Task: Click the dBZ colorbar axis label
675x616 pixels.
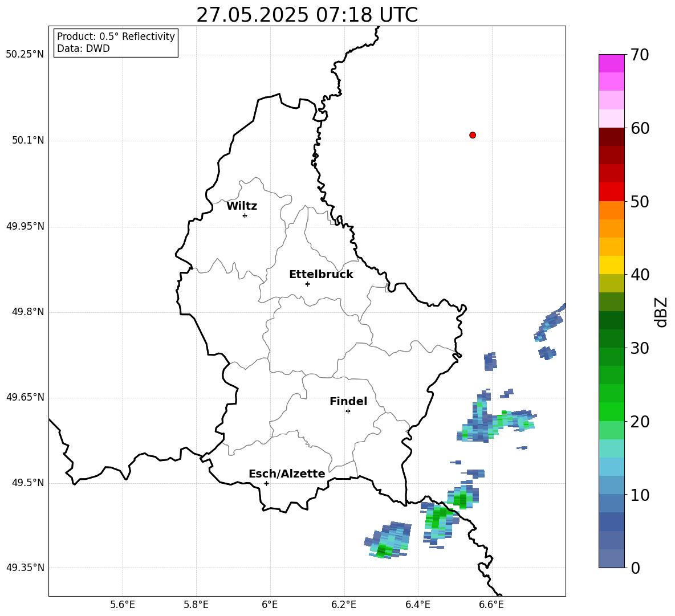Action: click(x=662, y=312)
